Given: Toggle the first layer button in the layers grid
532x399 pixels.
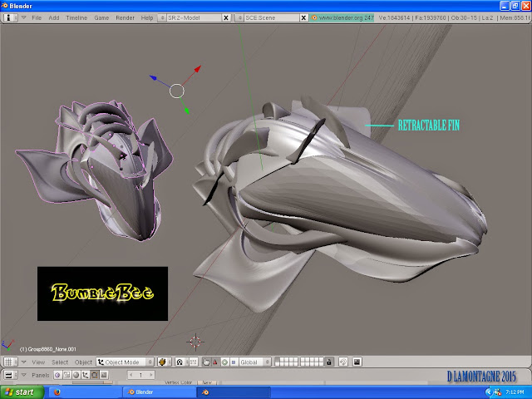Looking at the screenshot, I should 277,360.
